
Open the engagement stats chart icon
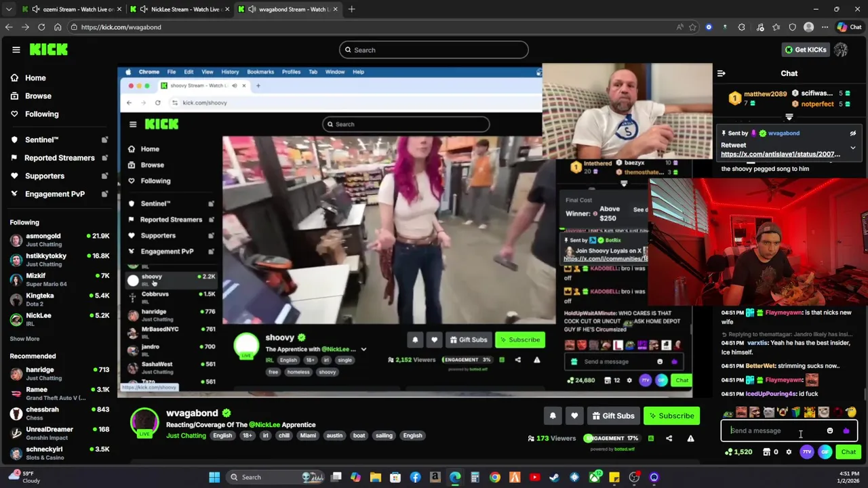pos(650,439)
